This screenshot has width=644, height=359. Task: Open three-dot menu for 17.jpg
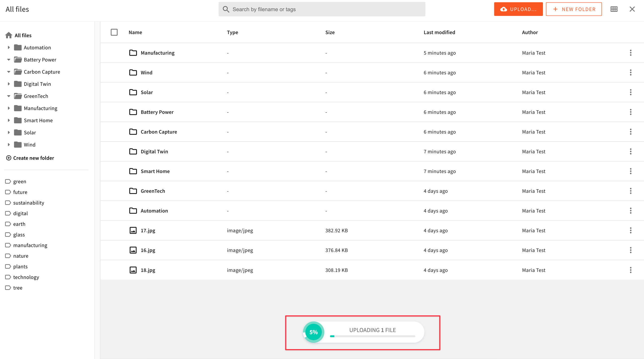click(x=630, y=230)
